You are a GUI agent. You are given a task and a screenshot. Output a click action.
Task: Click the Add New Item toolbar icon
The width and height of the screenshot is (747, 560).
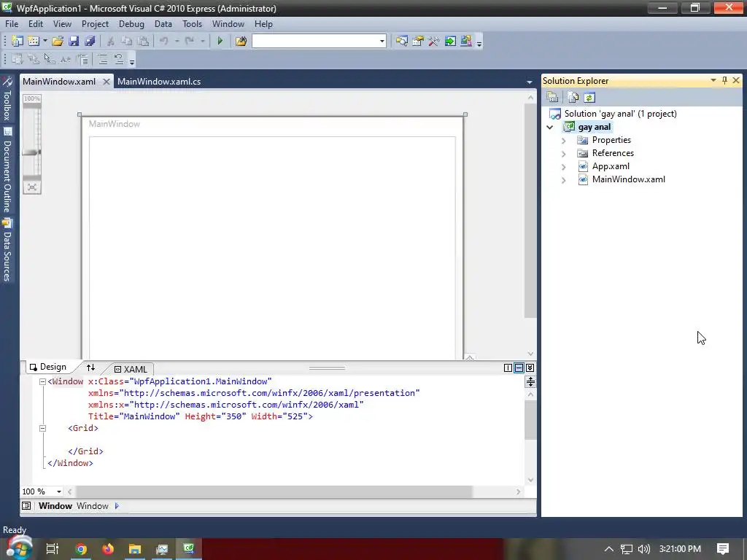pyautogui.click(x=34, y=41)
